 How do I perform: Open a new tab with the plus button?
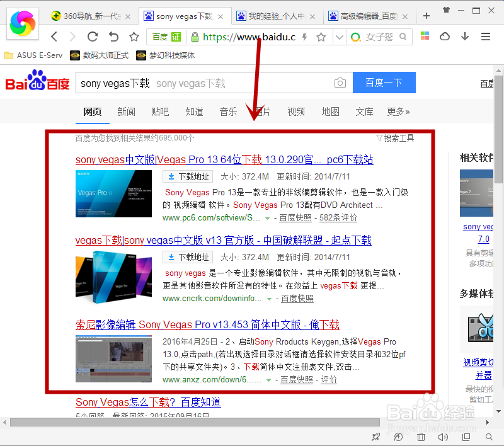coord(427,16)
